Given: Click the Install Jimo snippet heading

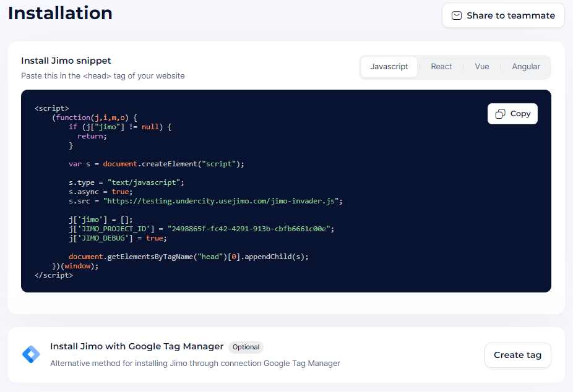Looking at the screenshot, I should (66, 61).
